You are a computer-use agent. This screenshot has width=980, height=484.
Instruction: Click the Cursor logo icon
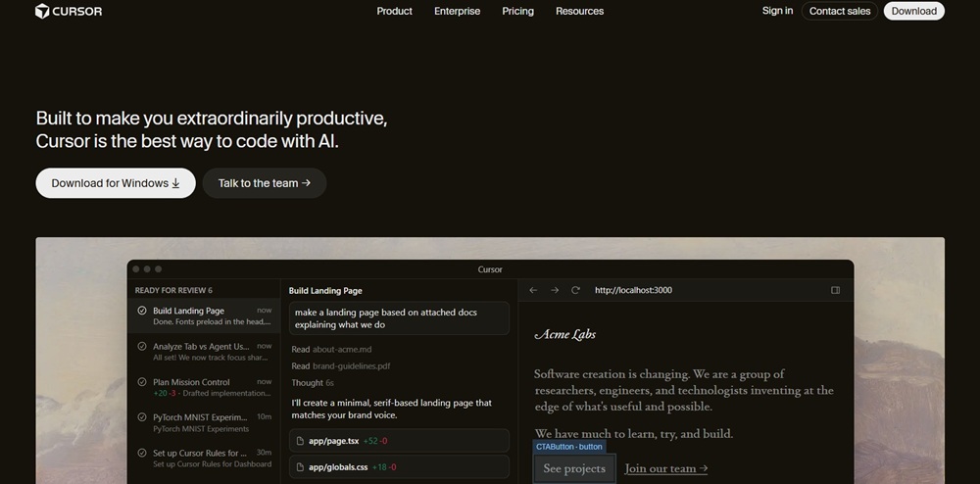click(x=42, y=11)
